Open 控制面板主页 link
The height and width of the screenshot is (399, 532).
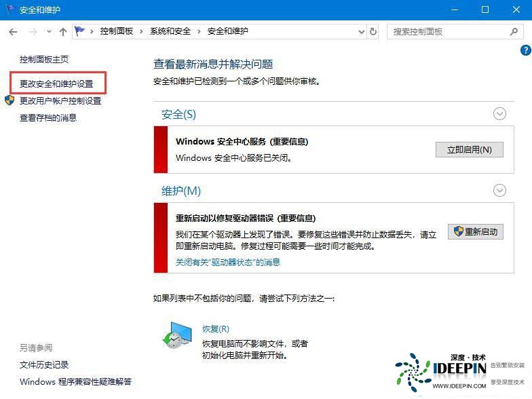[44, 60]
